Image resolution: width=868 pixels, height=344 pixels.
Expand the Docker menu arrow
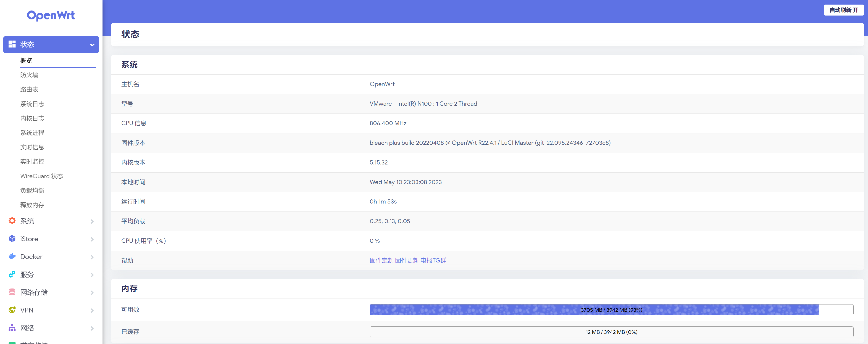pos(92,257)
